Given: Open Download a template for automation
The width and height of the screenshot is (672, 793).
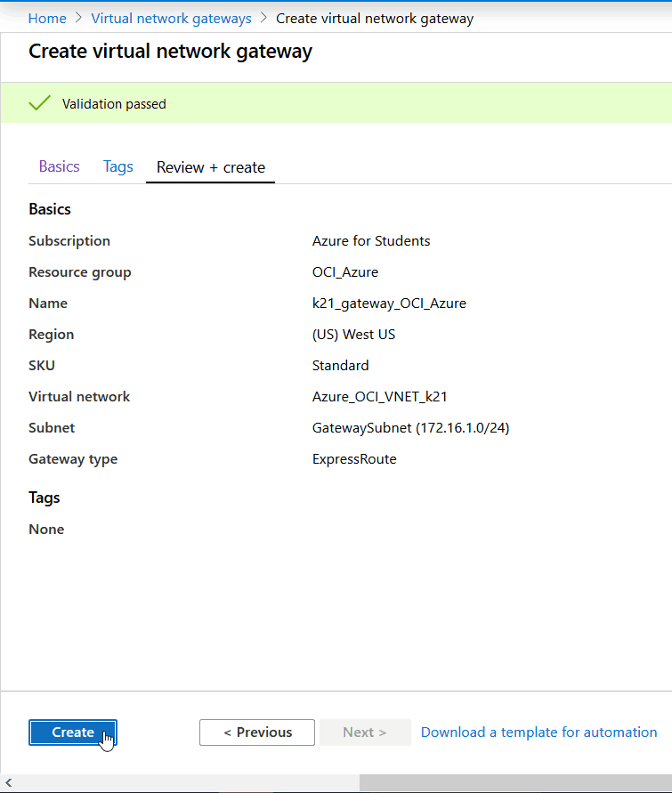Looking at the screenshot, I should click(x=538, y=732).
